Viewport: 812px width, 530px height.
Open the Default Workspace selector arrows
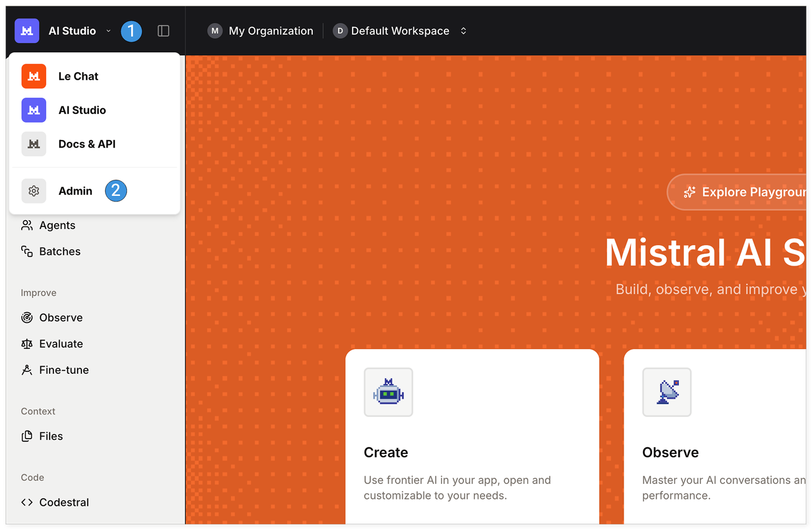(x=463, y=30)
